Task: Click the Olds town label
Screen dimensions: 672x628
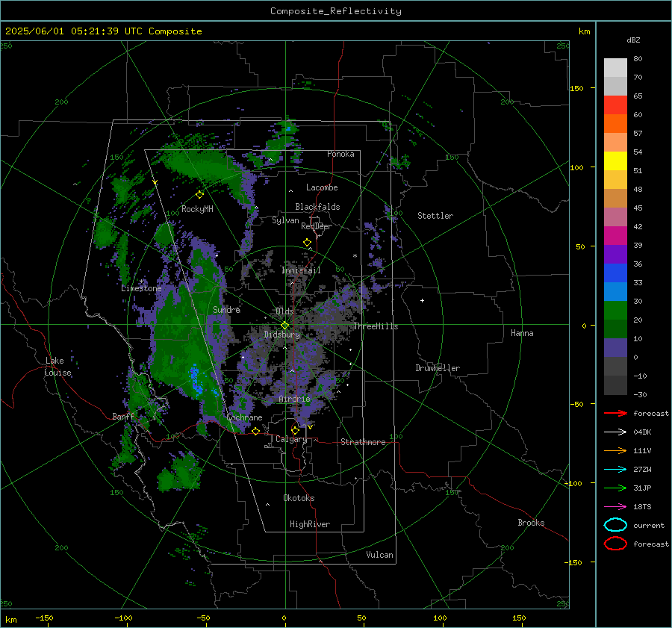Action: tap(284, 311)
